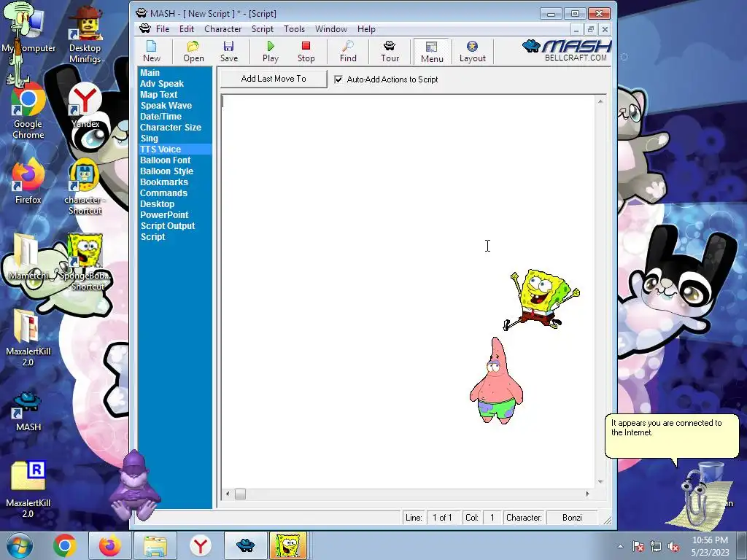The width and height of the screenshot is (747, 560).
Task: Select the Google Chrome desktop icon
Action: [28, 111]
